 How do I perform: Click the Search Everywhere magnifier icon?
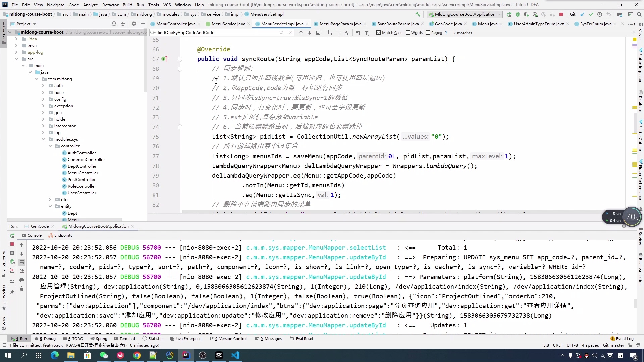(x=639, y=14)
